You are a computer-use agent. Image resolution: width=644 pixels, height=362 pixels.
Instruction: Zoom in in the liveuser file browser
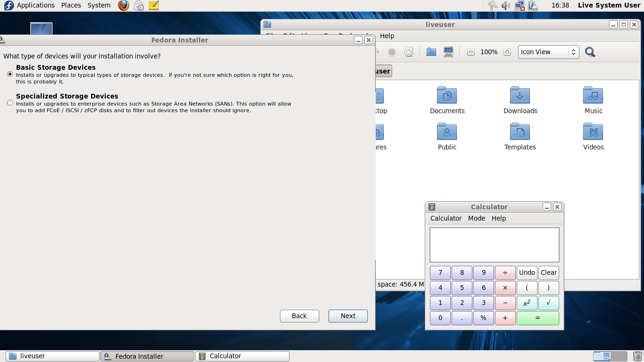(507, 52)
